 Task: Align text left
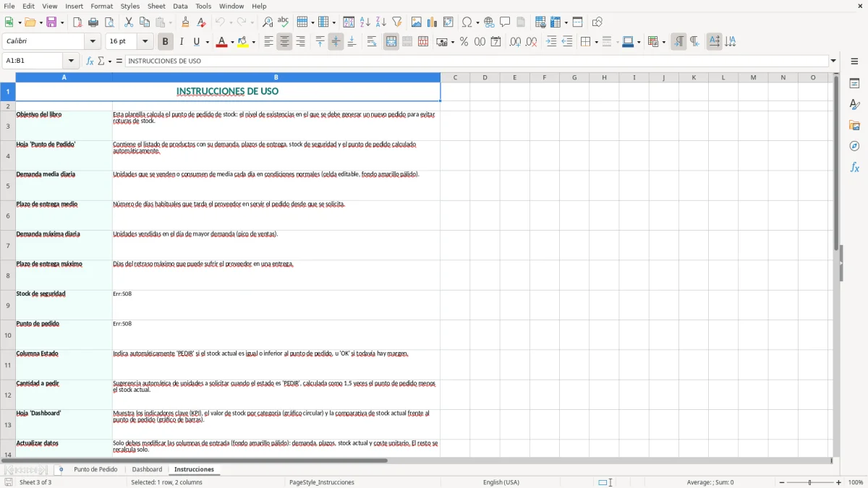point(269,42)
